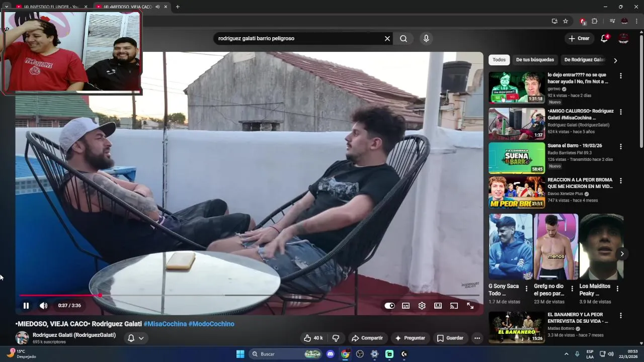Open options for REACCION A LA PEOR BROMA

pos(620,180)
